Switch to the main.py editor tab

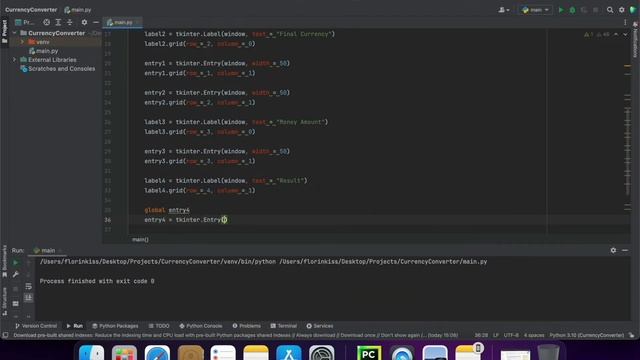[122, 22]
